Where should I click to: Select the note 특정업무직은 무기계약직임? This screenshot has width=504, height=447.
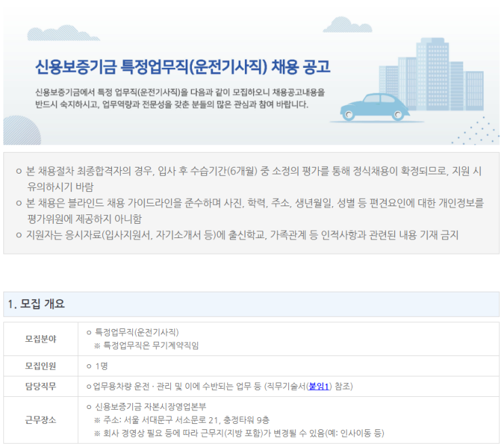point(151,346)
